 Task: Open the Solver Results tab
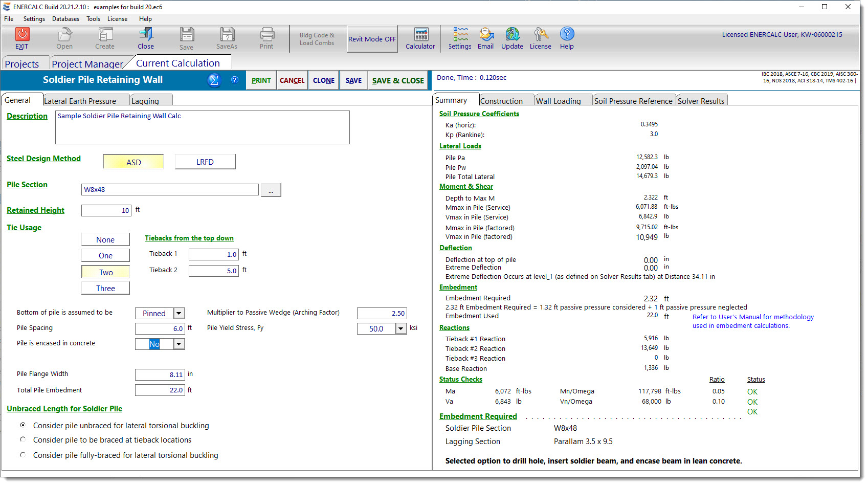click(701, 101)
